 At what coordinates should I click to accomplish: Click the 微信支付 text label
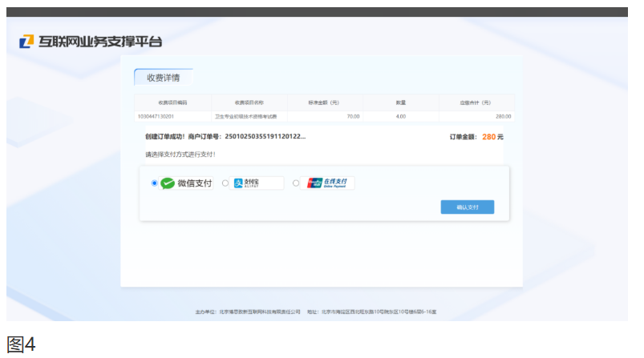pos(195,183)
